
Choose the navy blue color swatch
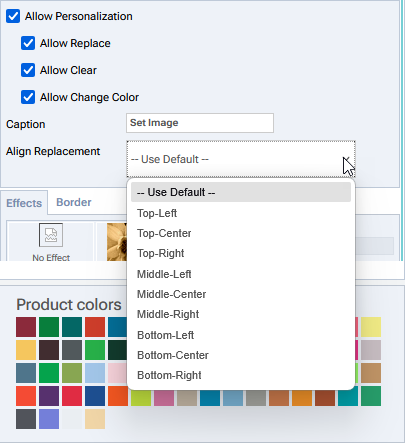[95, 396]
